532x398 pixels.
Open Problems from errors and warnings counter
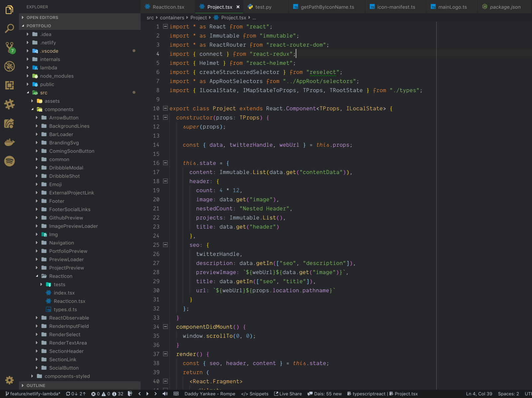(107, 394)
